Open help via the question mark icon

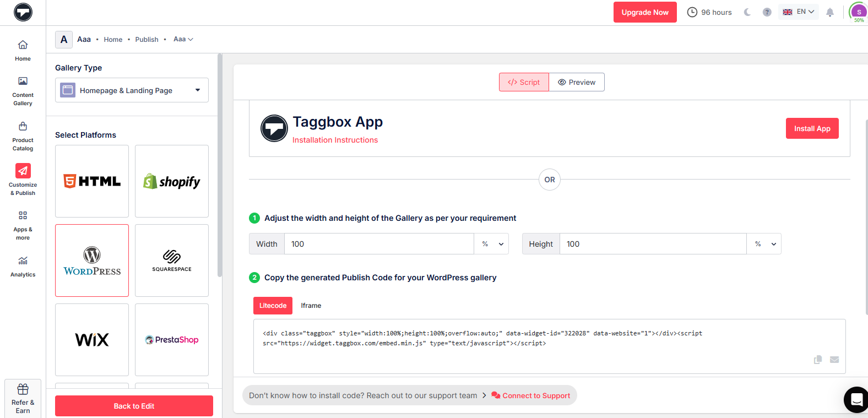pyautogui.click(x=767, y=12)
